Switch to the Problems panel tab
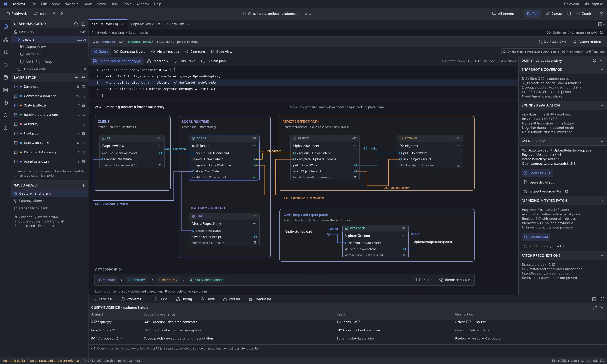Image resolution: width=607 pixels, height=364 pixels. point(131,299)
